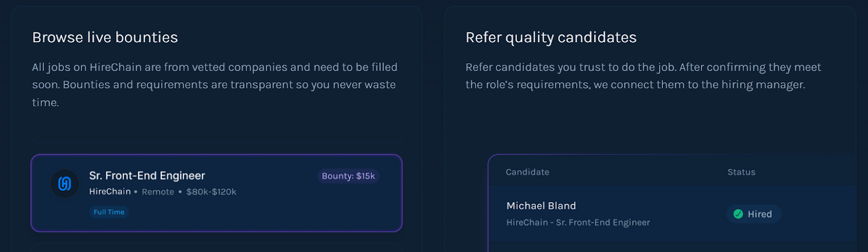Click the HireChain - Sr. Front-End Engineer candidate subtitle
The image size is (868, 252).
(x=578, y=222)
